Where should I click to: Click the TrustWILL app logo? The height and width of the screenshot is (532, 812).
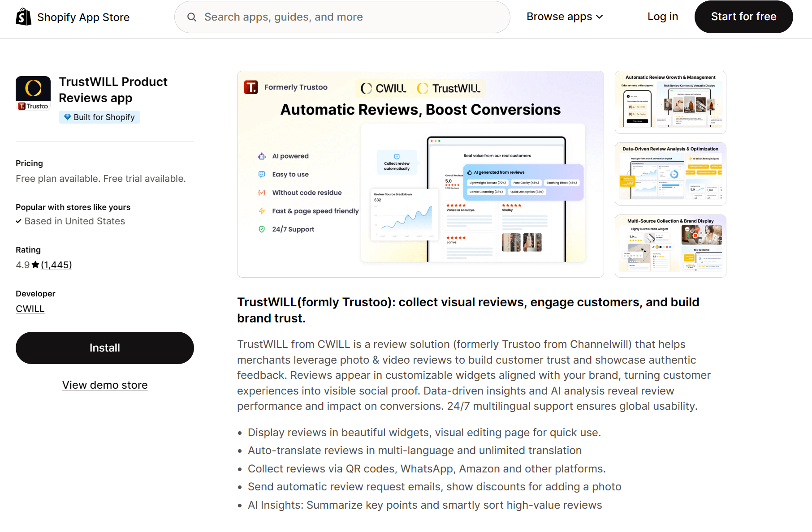tap(33, 93)
